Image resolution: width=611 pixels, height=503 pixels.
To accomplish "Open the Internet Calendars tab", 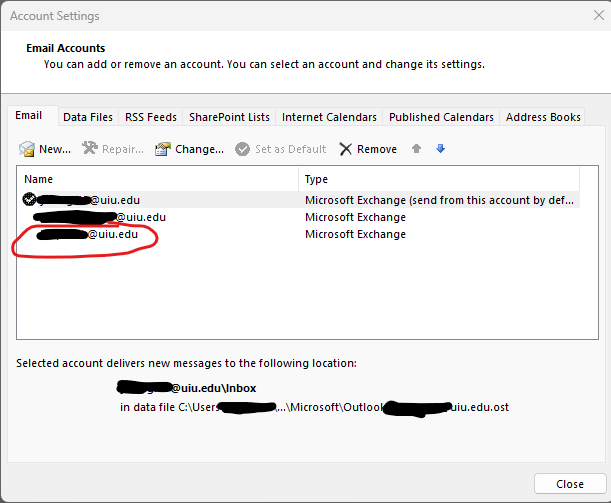I will (329, 117).
